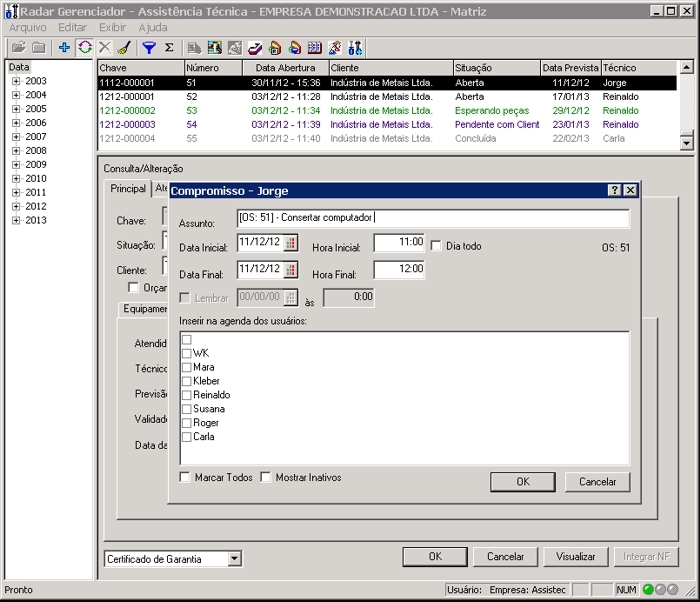700x602 pixels.
Task: Click the help question mark in Compromisso dialog
Action: point(614,190)
